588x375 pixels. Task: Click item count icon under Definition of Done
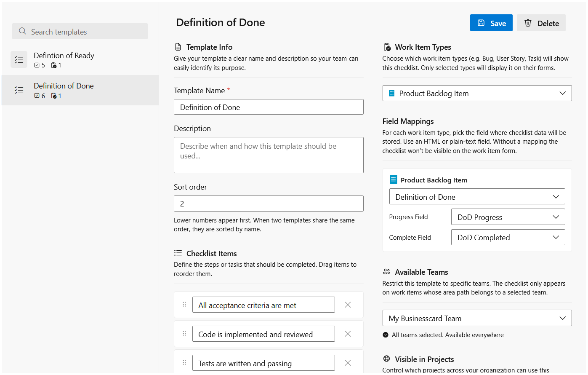point(37,96)
